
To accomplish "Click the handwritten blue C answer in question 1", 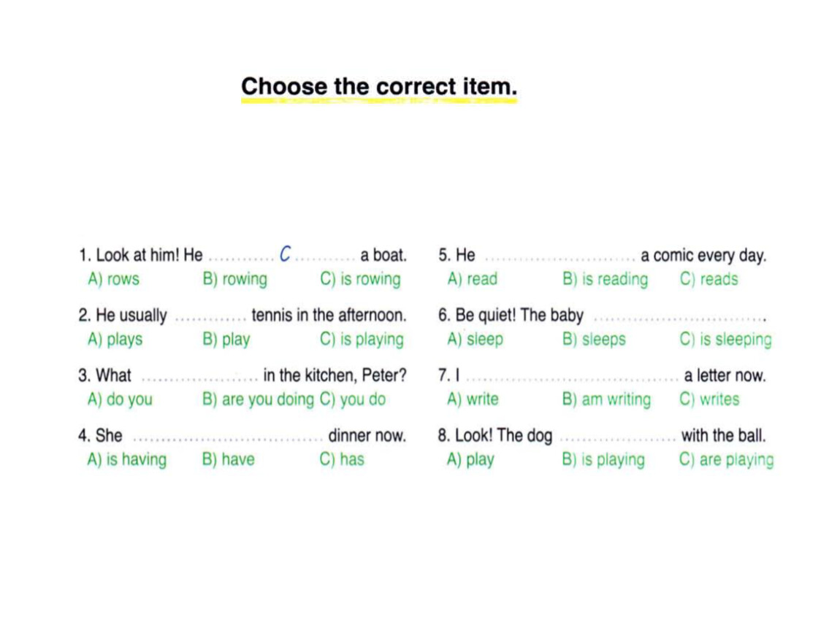I will click(285, 253).
